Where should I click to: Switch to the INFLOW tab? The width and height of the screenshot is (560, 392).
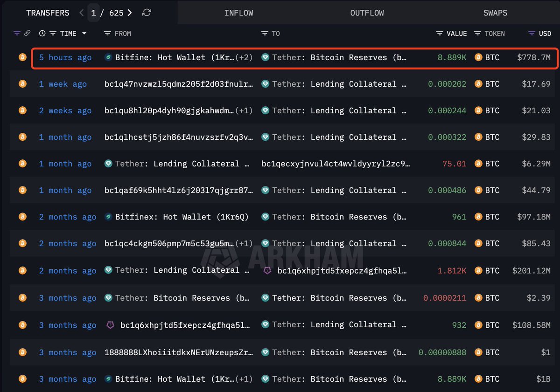pyautogui.click(x=238, y=13)
